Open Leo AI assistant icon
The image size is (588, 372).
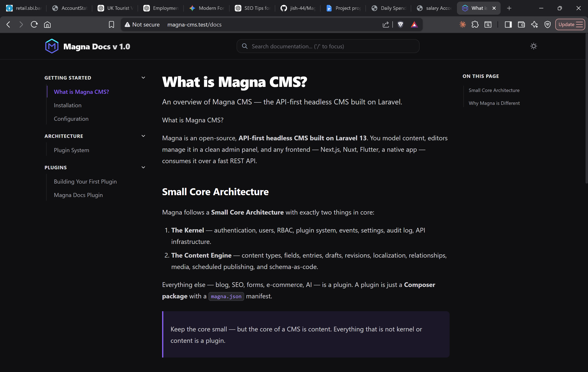[534, 25]
